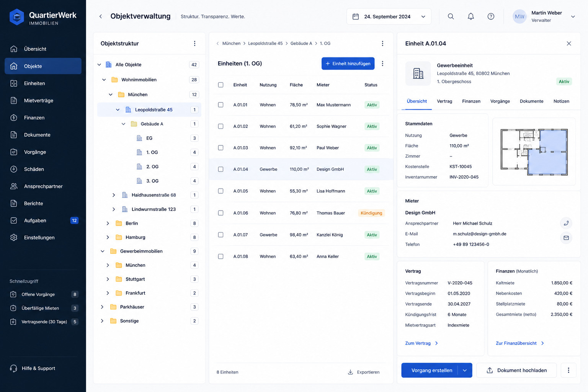Switch to the Finanzen tab in unit details
Screen dimensions: 588x392
click(471, 101)
